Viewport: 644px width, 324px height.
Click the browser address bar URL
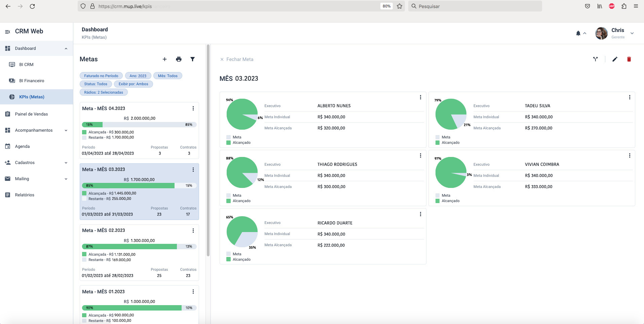[x=125, y=6]
